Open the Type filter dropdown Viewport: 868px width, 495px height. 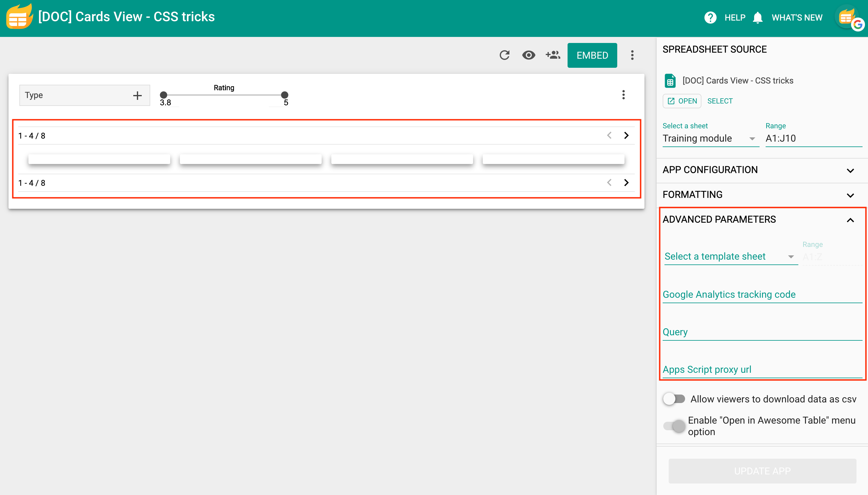point(85,96)
